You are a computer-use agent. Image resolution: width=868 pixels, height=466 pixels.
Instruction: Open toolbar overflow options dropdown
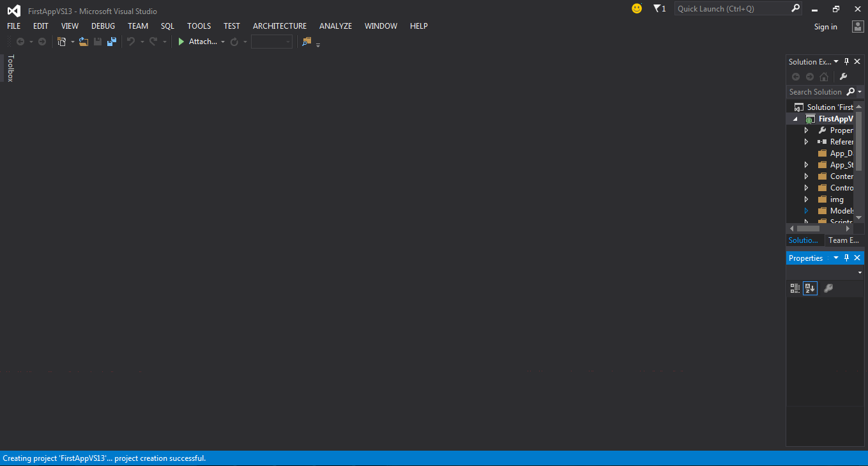coord(318,44)
